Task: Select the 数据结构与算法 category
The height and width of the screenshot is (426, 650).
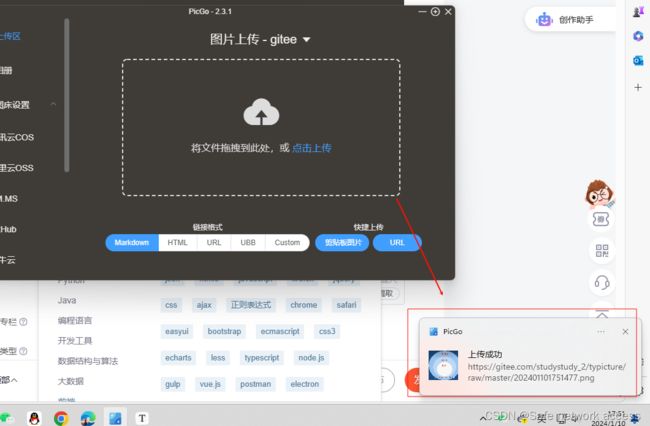Action: 87,361
